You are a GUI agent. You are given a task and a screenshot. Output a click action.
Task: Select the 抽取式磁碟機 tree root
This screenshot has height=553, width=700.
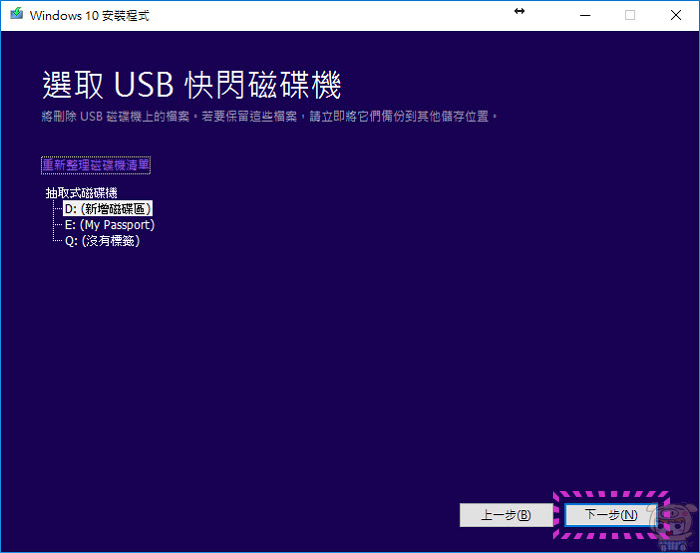click(81, 193)
